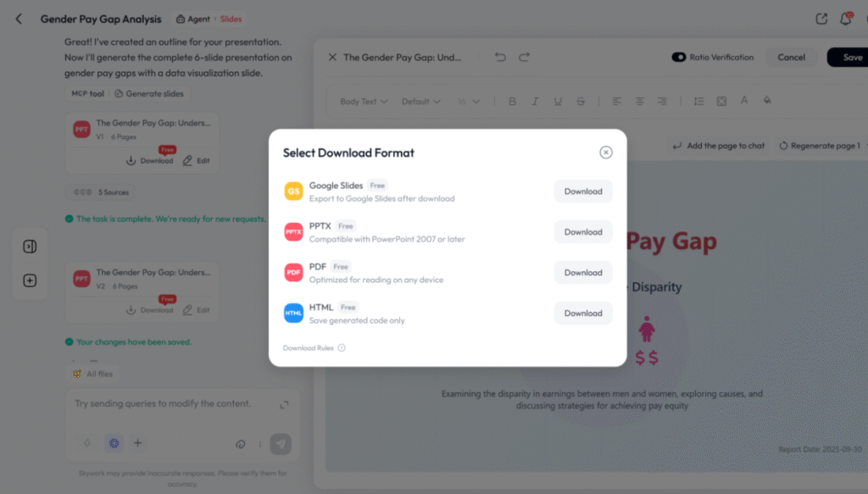Download the HTML format
Image resolution: width=868 pixels, height=494 pixels.
[x=583, y=314]
